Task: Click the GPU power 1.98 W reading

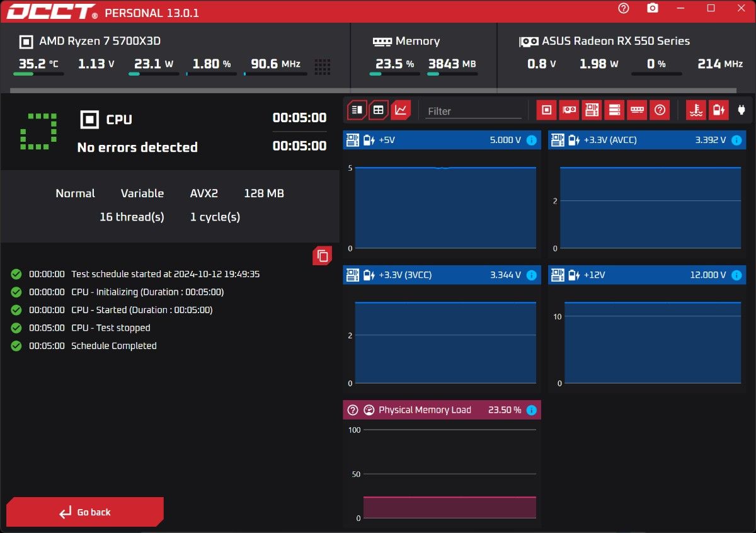Action: [598, 64]
